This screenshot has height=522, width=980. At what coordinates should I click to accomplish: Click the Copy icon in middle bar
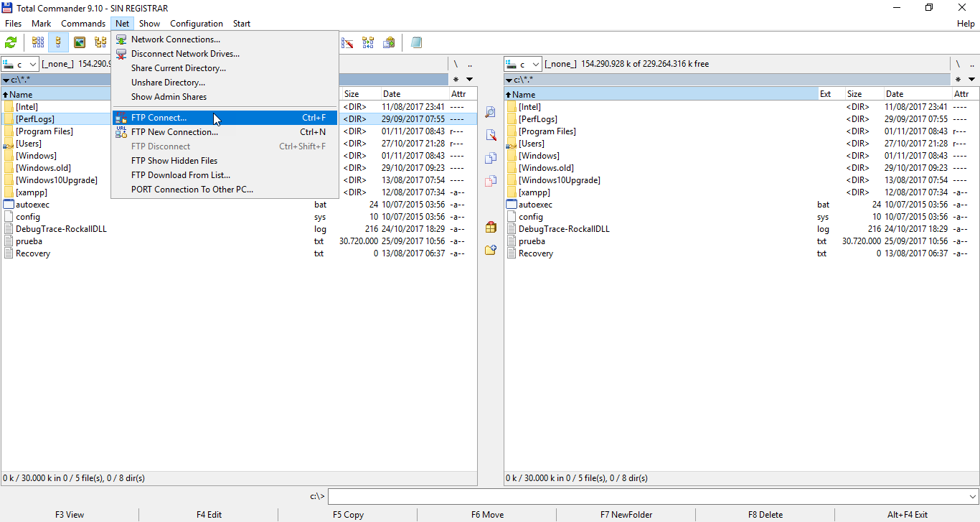tap(491, 158)
